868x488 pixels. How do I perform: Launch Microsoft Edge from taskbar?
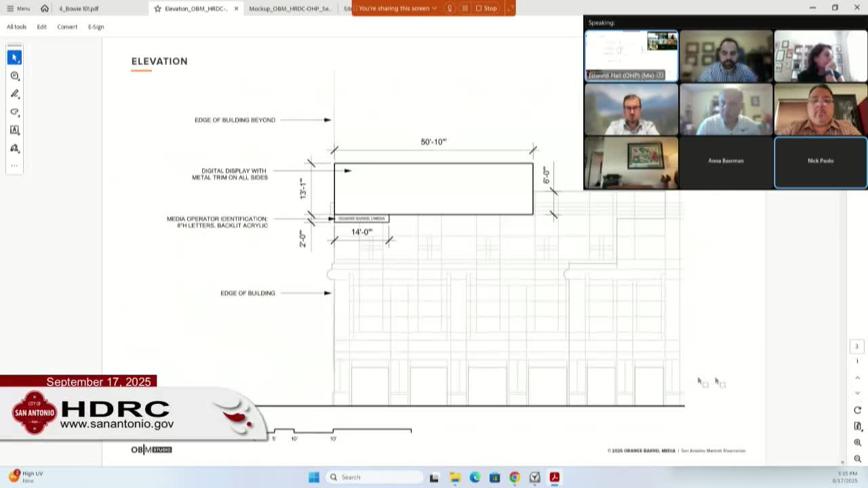coord(475,477)
